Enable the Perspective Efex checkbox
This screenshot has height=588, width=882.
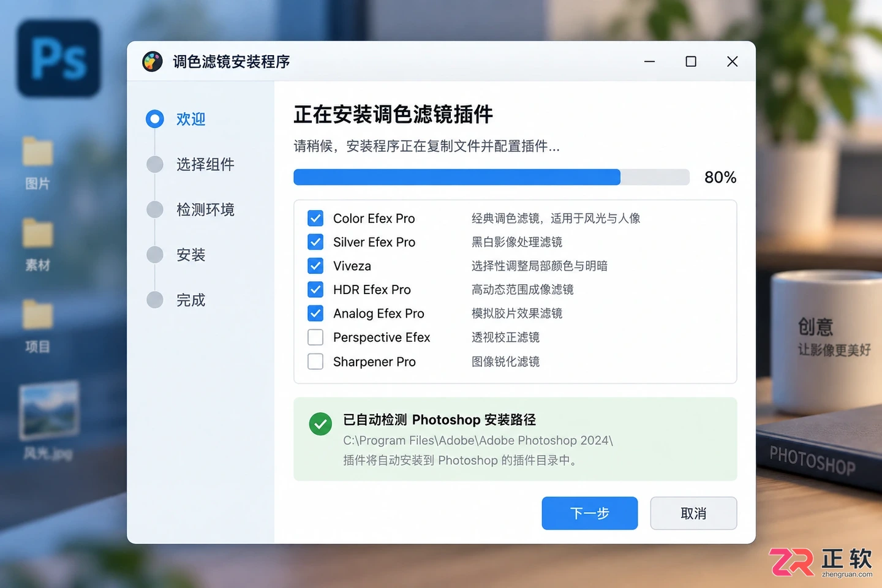(x=315, y=337)
